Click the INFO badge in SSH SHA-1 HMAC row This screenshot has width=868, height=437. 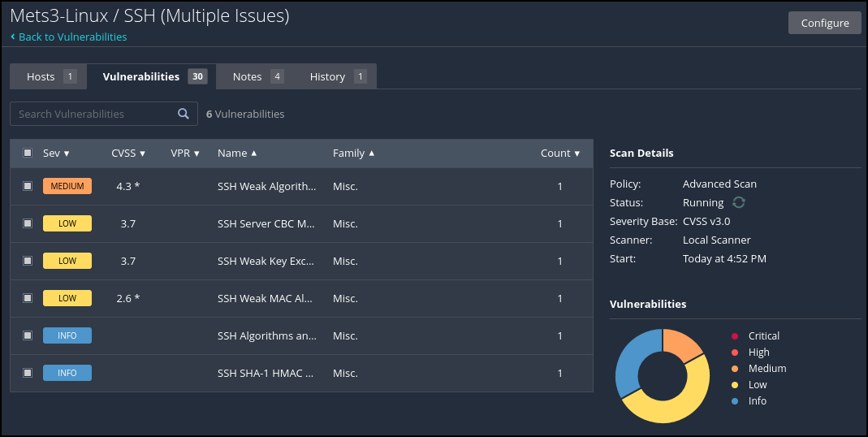67,373
